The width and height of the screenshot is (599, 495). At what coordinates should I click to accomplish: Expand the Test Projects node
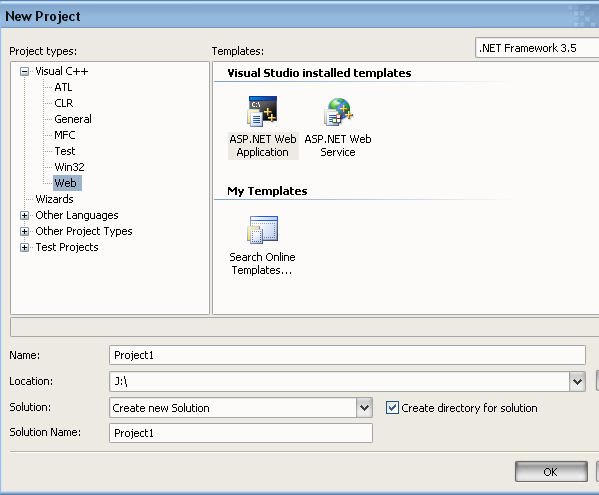[x=24, y=248]
